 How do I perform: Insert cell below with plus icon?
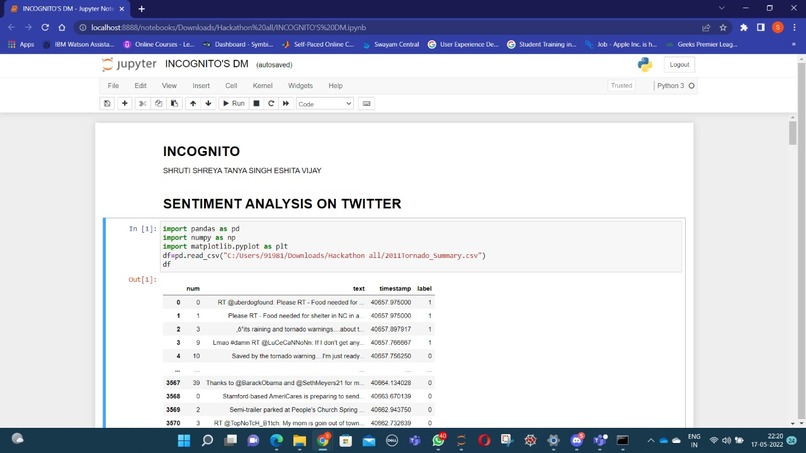click(124, 103)
